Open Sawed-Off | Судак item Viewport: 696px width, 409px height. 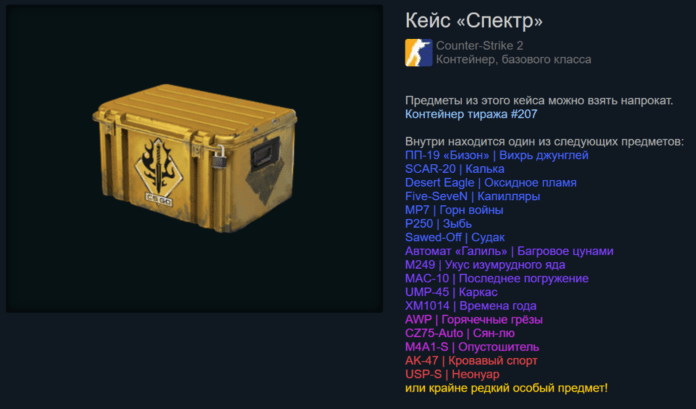tap(455, 238)
